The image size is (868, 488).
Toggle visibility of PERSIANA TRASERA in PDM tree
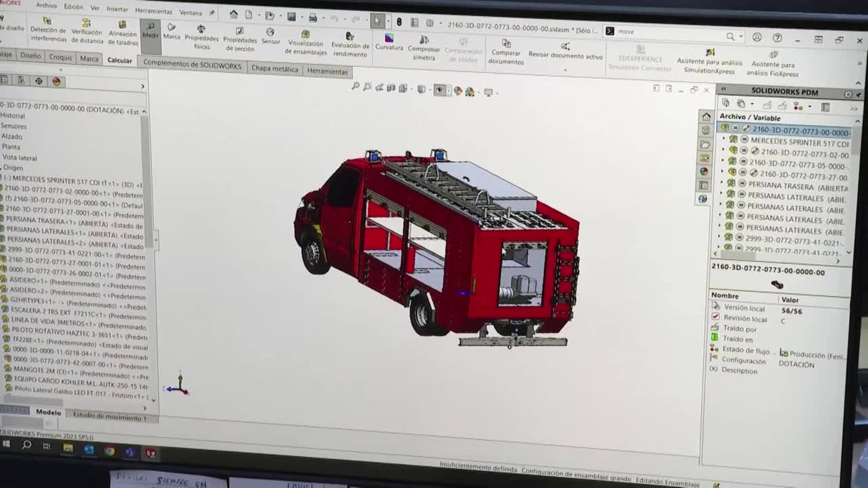coord(742,183)
